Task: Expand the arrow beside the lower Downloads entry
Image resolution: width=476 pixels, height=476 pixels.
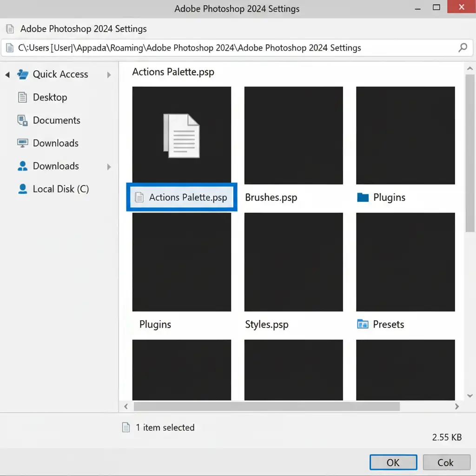Action: click(x=109, y=166)
